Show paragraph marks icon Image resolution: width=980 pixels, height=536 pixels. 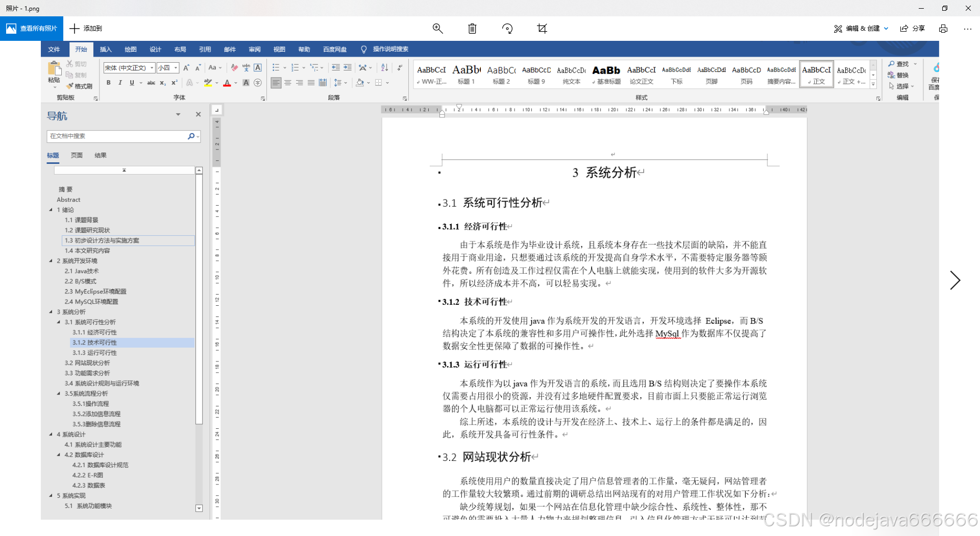coord(400,68)
